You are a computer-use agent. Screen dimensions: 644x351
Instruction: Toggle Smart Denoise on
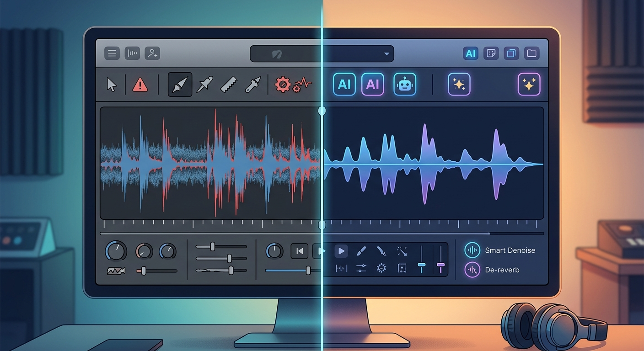pos(472,250)
